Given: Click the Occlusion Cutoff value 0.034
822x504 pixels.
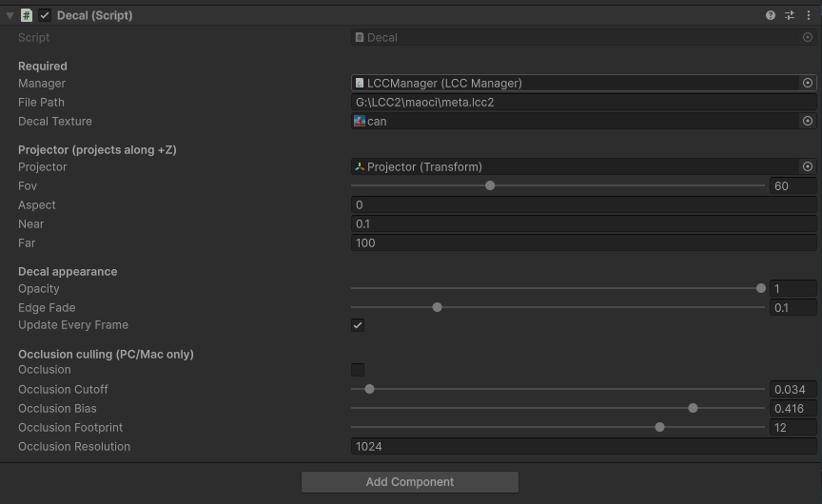Looking at the screenshot, I should 793,389.
